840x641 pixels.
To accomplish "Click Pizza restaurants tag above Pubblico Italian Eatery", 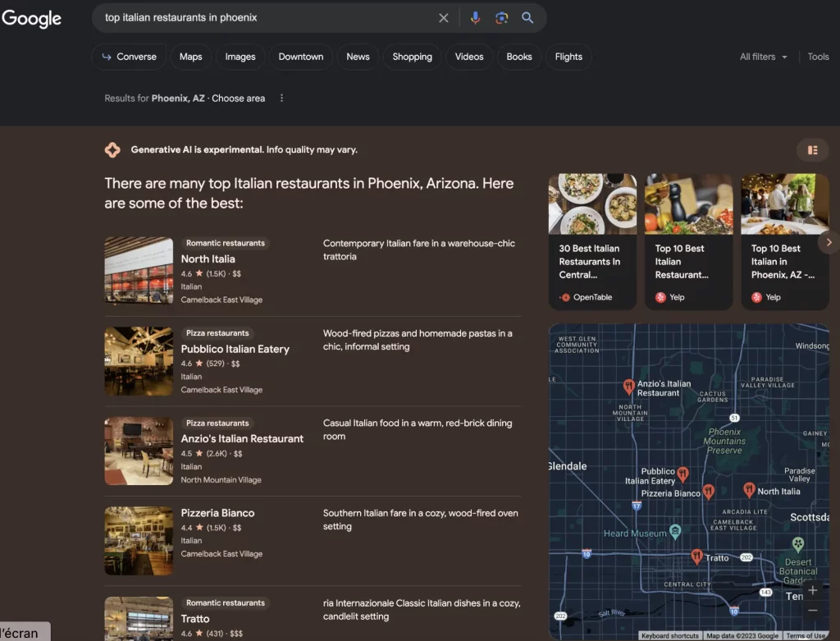I will pos(217,333).
